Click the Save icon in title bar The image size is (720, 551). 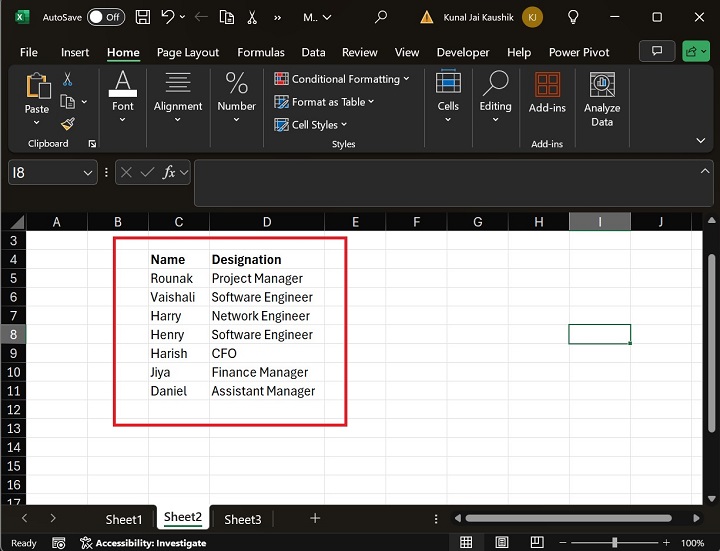(143, 17)
